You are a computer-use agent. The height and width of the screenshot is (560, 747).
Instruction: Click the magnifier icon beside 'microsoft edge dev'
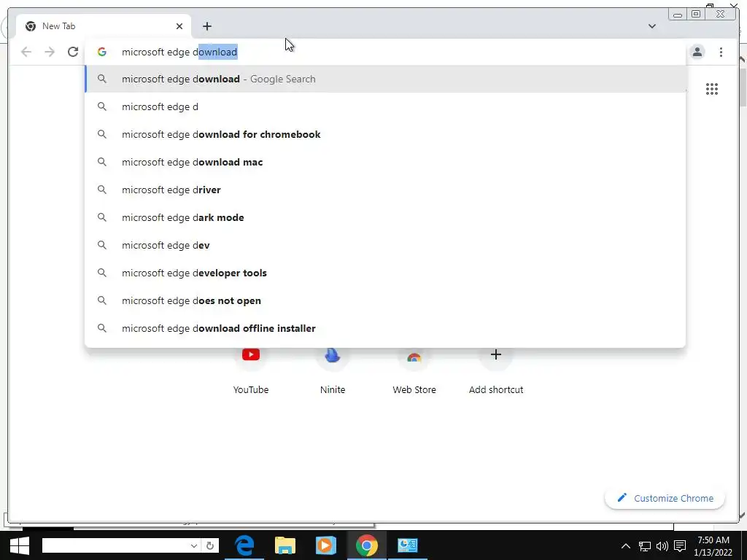point(102,245)
